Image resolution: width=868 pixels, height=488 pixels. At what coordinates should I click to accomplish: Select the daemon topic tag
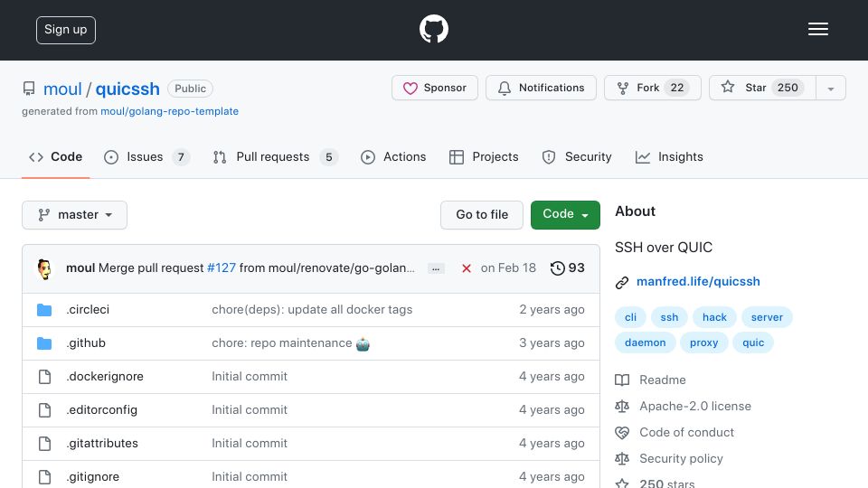(x=645, y=343)
